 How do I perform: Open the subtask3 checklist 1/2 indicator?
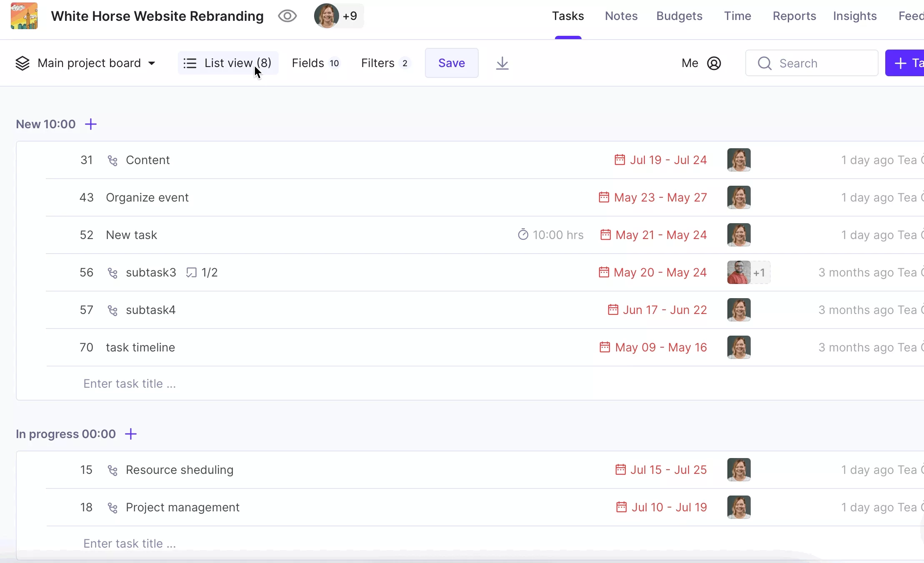202,272
